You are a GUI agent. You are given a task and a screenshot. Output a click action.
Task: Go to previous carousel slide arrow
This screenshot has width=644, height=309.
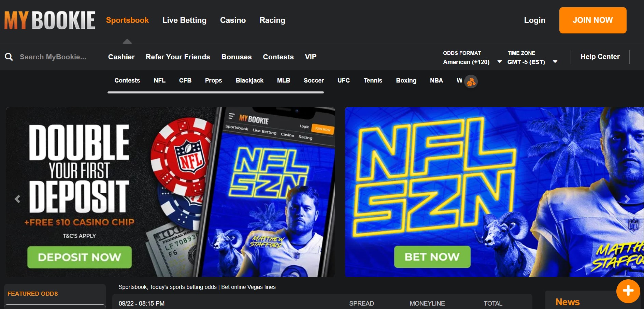17,199
